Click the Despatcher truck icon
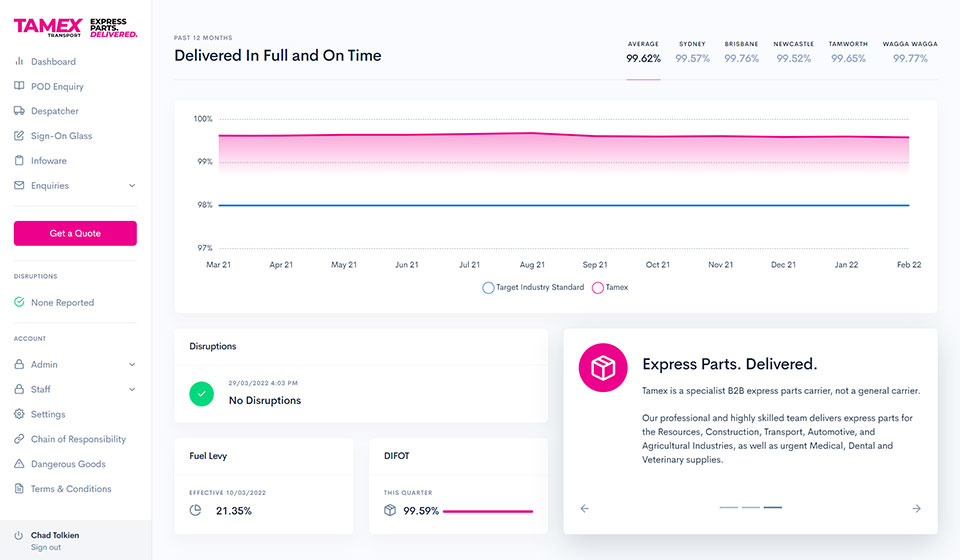Screen dimensions: 960x560 point(19,111)
